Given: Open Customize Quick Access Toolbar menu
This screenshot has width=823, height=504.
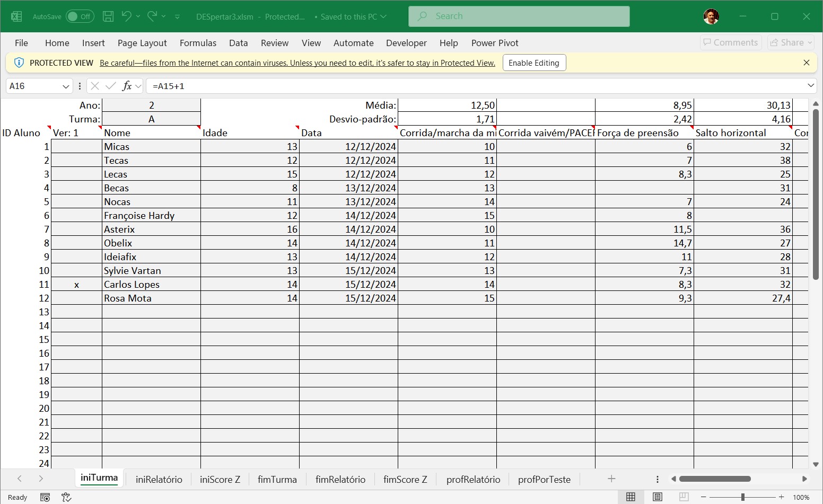Looking at the screenshot, I should (x=177, y=16).
